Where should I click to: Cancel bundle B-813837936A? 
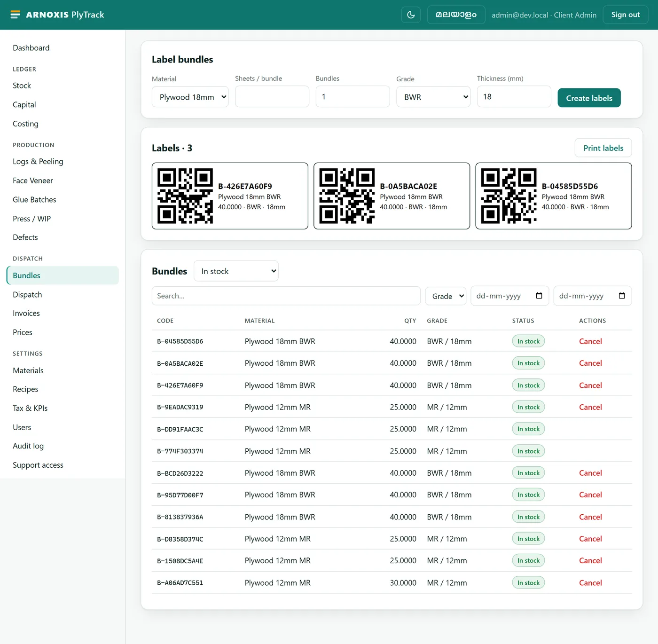(590, 517)
